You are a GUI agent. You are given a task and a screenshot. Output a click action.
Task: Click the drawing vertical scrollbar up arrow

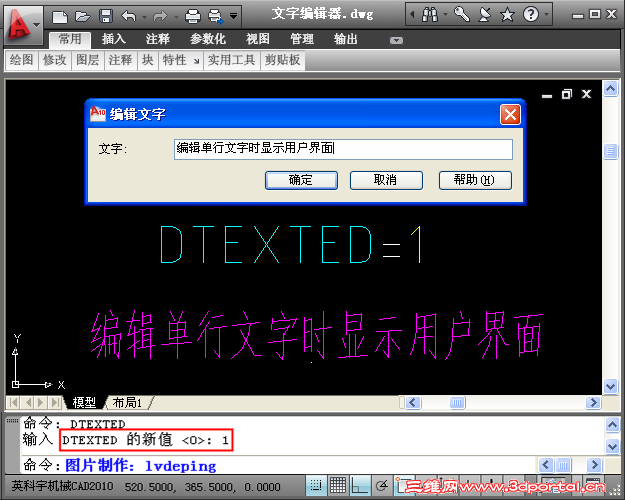click(x=610, y=89)
